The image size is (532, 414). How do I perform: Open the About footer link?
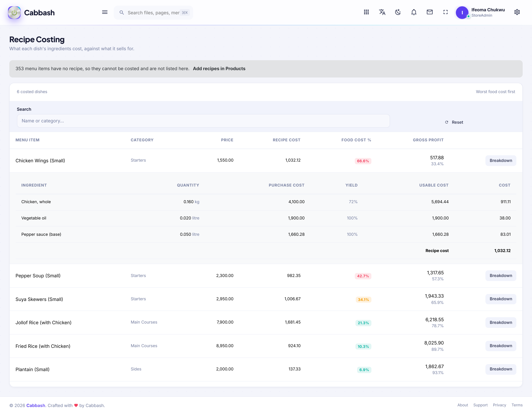coord(463,405)
